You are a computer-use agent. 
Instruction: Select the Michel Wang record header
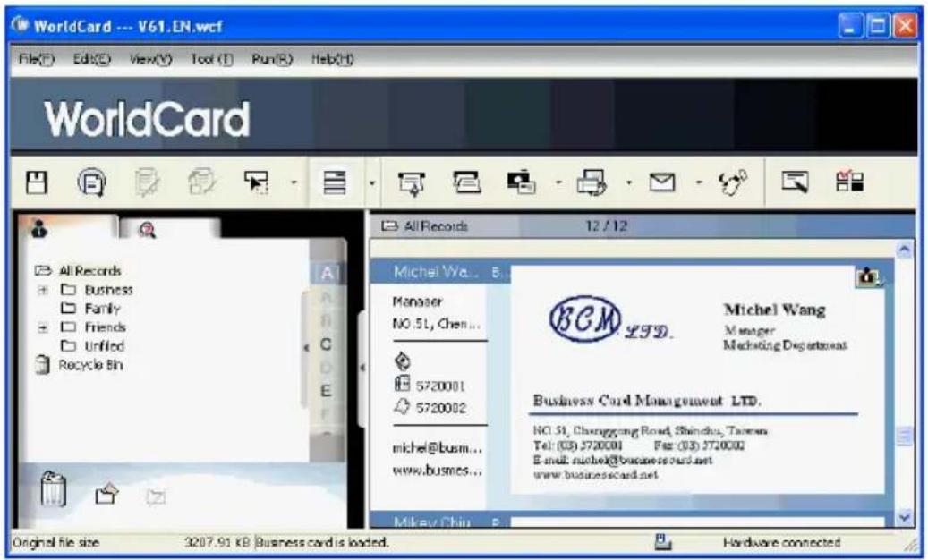pyautogui.click(x=439, y=272)
